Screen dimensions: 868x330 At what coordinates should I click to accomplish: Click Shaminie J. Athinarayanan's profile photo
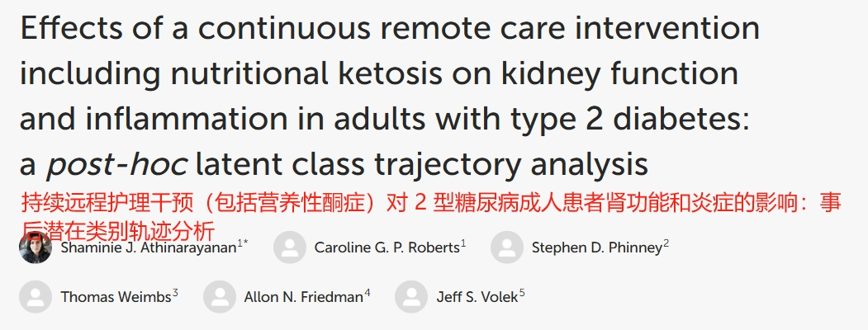[36, 247]
